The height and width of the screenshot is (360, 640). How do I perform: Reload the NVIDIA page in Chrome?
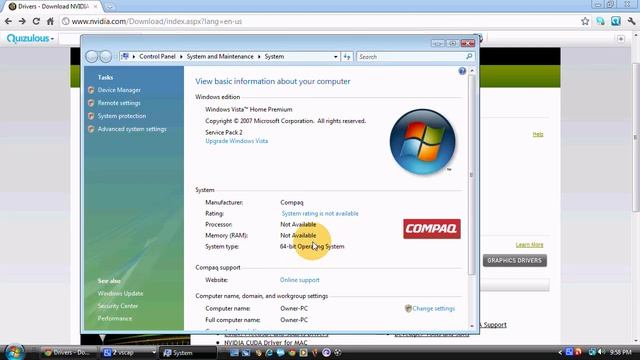(x=36, y=21)
